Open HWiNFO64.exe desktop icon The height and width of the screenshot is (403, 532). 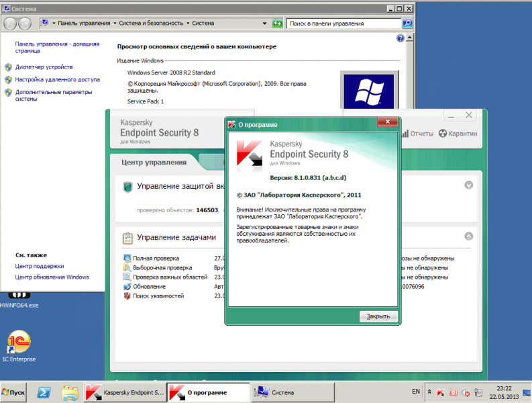pyautogui.click(x=19, y=300)
